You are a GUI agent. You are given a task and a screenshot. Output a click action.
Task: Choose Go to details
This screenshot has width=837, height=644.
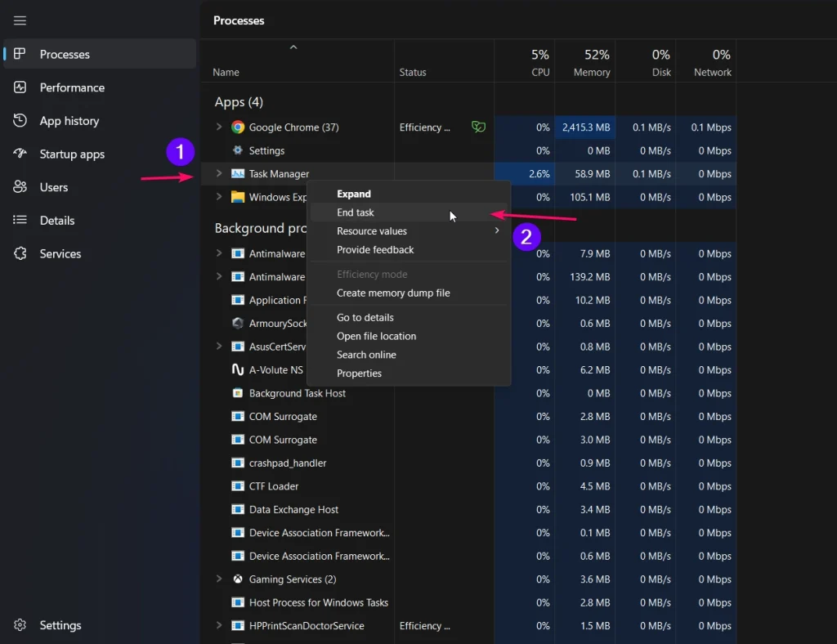pyautogui.click(x=409, y=317)
